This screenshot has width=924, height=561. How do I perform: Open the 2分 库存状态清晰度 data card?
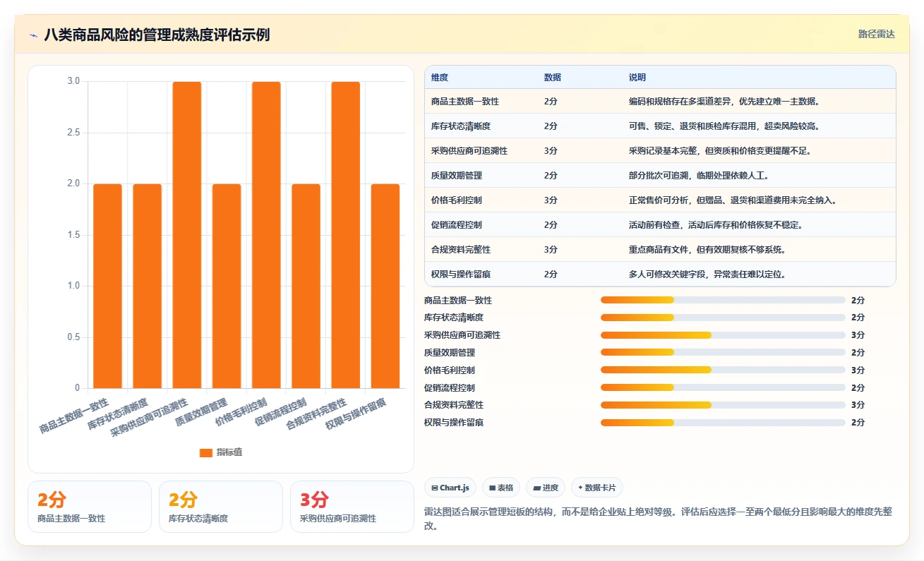point(221,507)
